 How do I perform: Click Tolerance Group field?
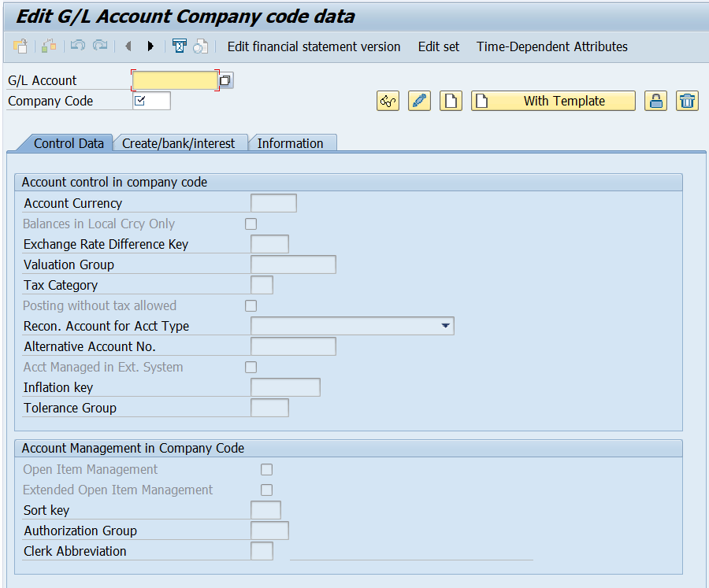coord(269,408)
